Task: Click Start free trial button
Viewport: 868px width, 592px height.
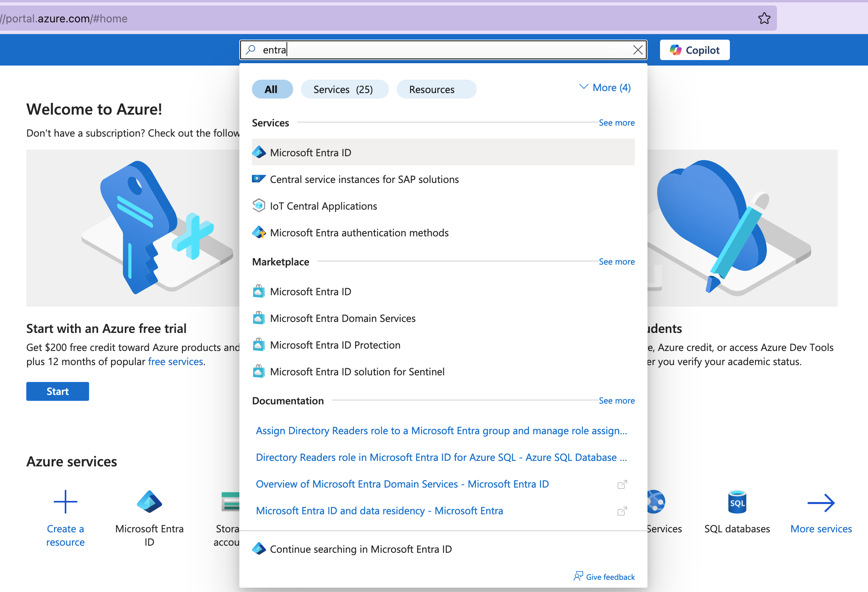Action: 58,391
